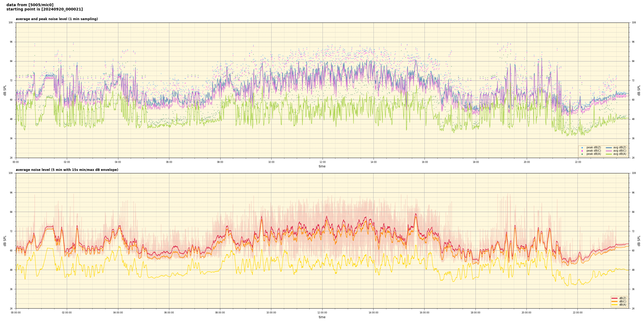Image resolution: width=644 pixels, height=322 pixels.
Task: Click the 04:00:00 tick on bottom chart time axis
Action: (x=118, y=313)
